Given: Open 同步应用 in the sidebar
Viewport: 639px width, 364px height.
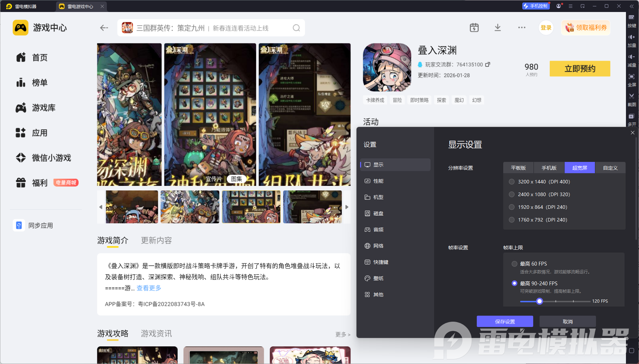Looking at the screenshot, I should 33,225.
